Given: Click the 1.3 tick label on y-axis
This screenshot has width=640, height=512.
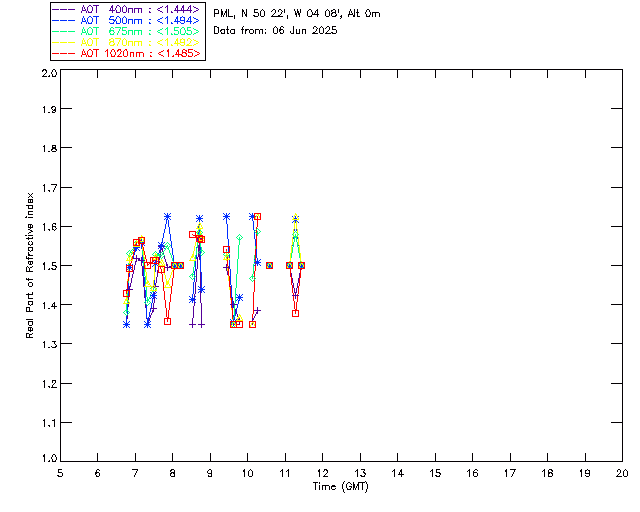Looking at the screenshot, I should tap(48, 344).
